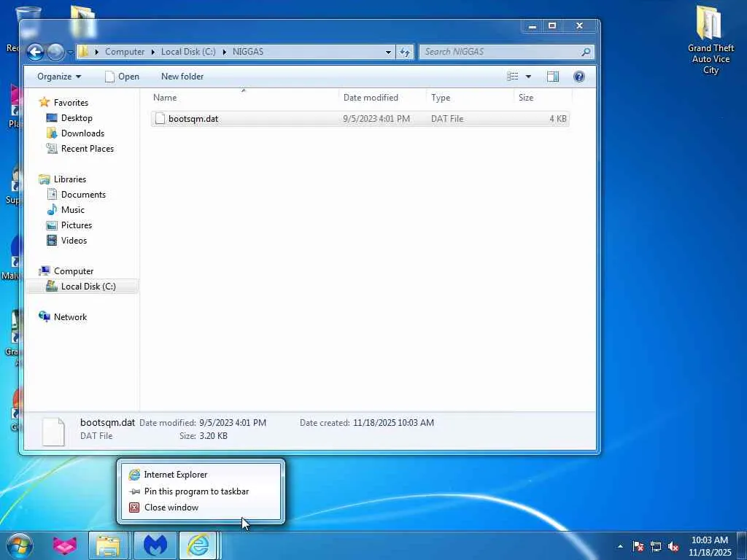Select Libraries in the navigation pane

pyautogui.click(x=69, y=179)
